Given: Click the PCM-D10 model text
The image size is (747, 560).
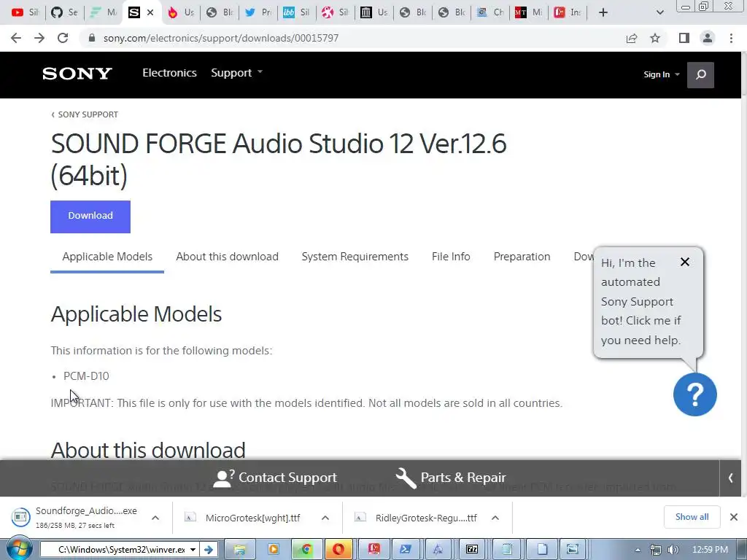Looking at the screenshot, I should [86, 376].
